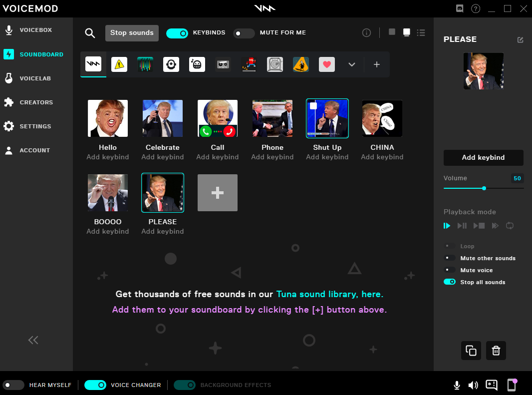Open Discord community icon in title bar

[460, 8]
